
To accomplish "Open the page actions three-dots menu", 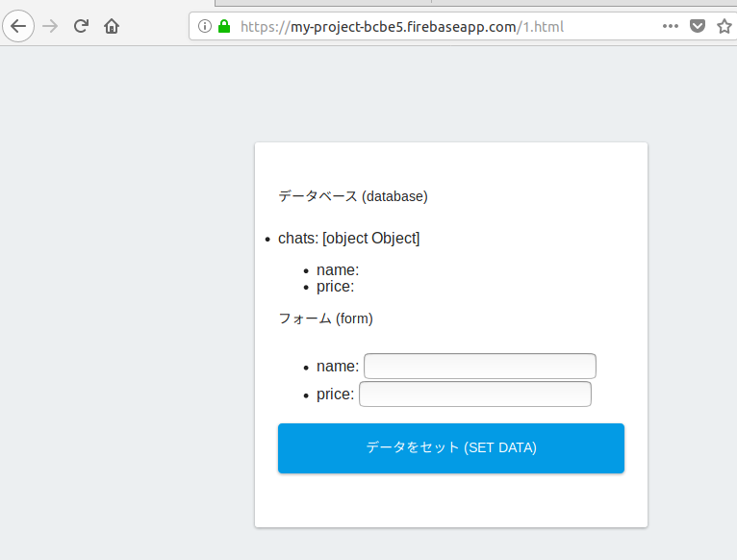I will 671,26.
